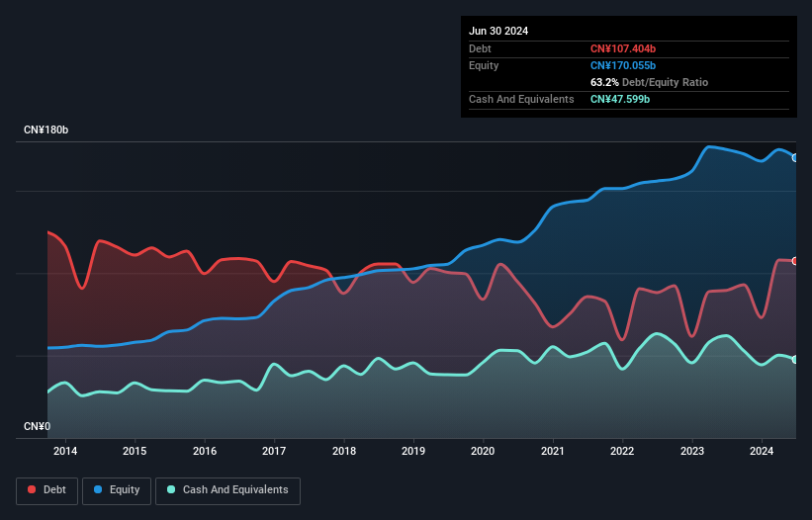This screenshot has width=812, height=520.
Task: Click the CN¥180b y-axis label
Action: tap(46, 130)
